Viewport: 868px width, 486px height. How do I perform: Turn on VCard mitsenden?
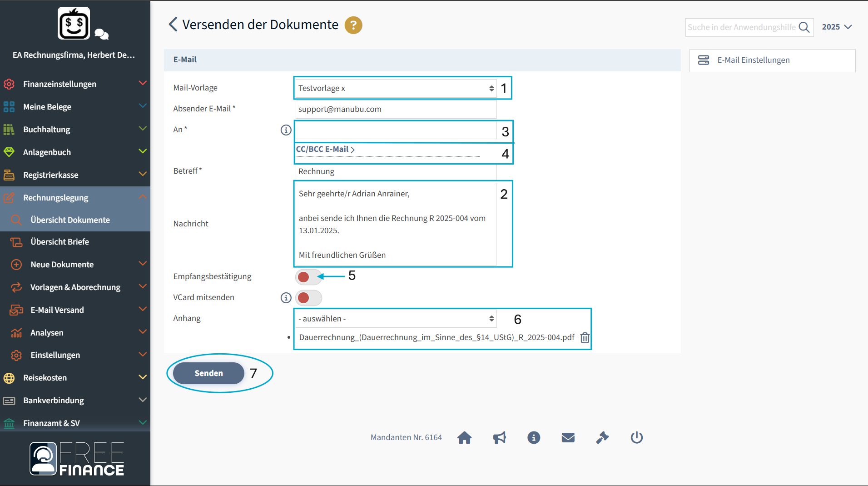309,298
